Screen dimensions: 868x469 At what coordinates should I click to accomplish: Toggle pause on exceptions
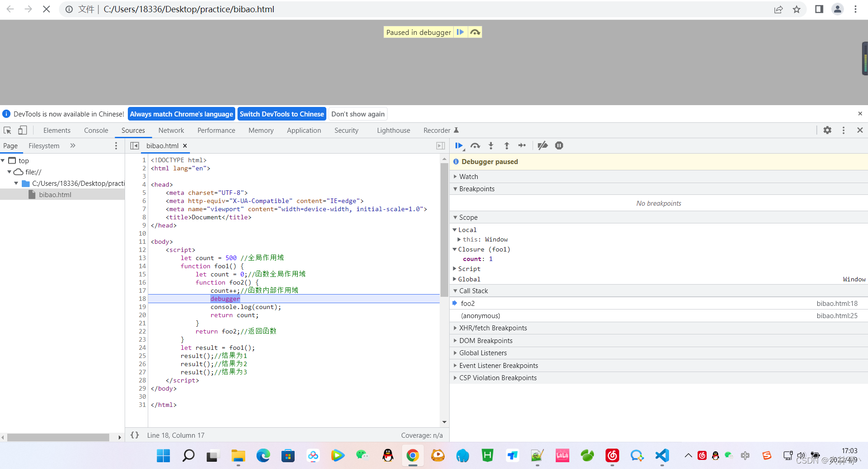(559, 145)
